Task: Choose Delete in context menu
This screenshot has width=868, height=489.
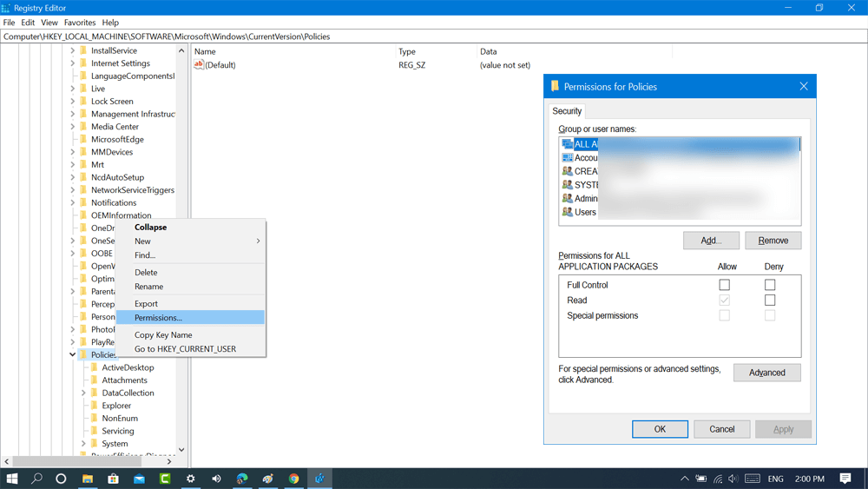Action: pyautogui.click(x=191, y=273)
